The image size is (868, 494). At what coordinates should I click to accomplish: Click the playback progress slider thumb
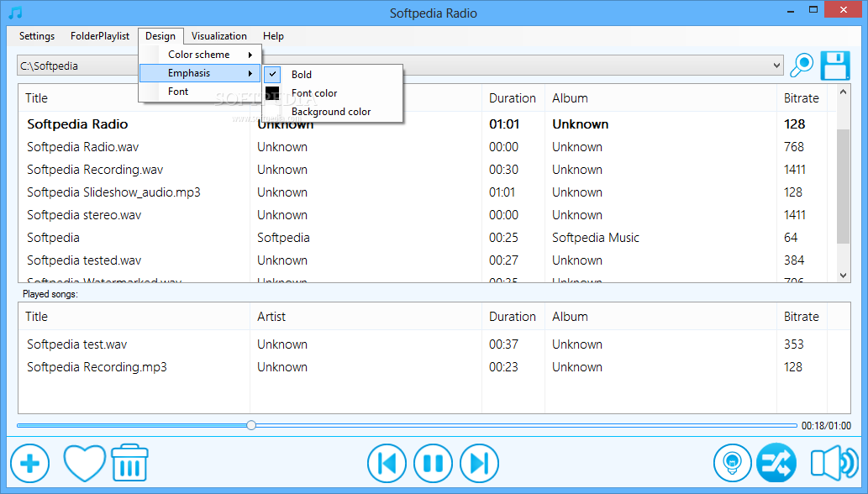[x=251, y=425]
